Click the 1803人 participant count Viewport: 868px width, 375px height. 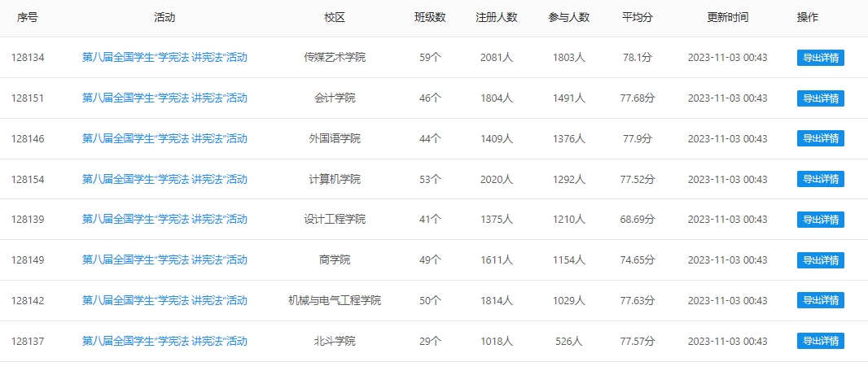click(x=569, y=58)
